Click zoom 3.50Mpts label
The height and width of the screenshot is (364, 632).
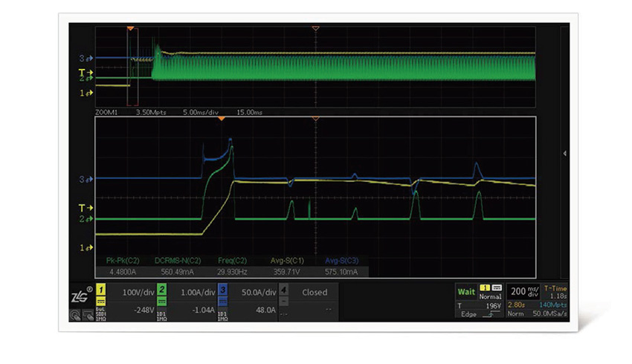tap(151, 112)
